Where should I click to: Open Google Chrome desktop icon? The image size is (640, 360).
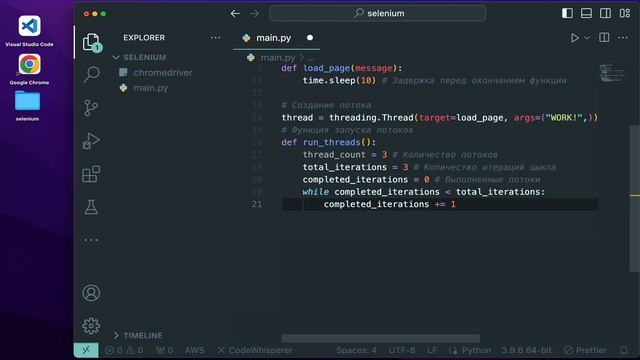point(29,69)
